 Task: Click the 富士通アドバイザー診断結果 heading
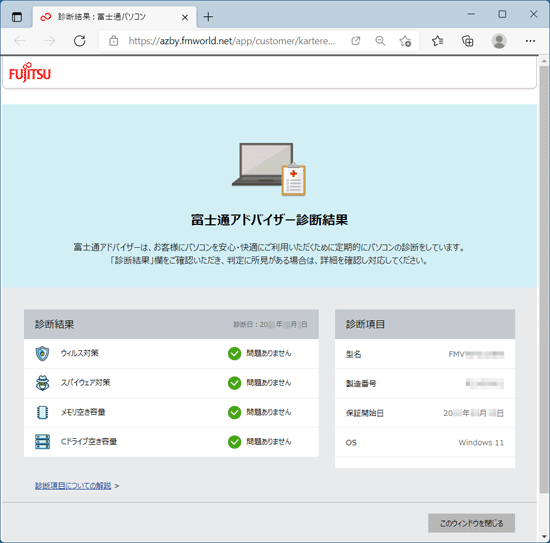pyautogui.click(x=269, y=220)
